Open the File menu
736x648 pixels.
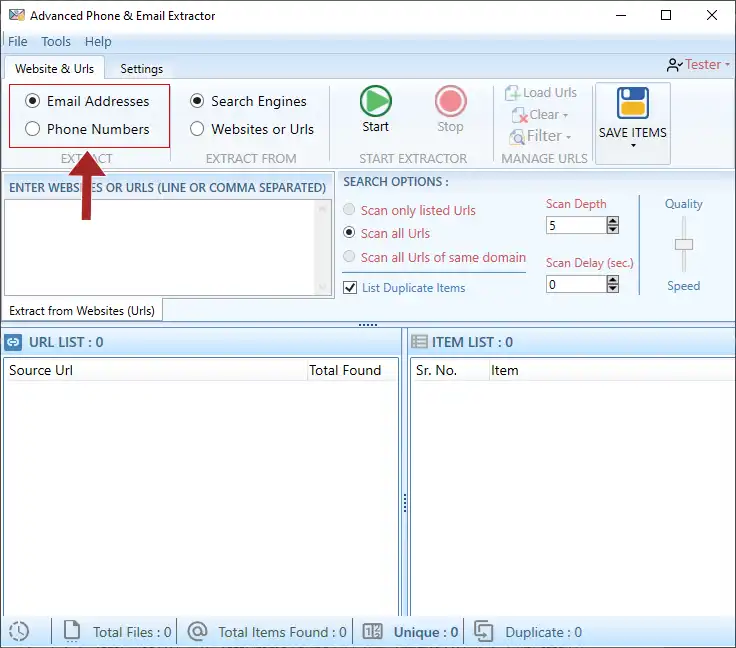click(18, 41)
